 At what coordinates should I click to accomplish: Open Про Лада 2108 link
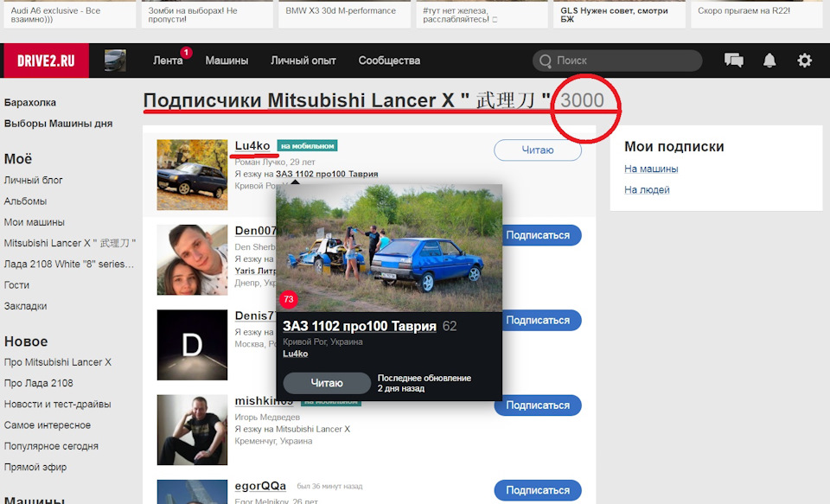pos(39,383)
